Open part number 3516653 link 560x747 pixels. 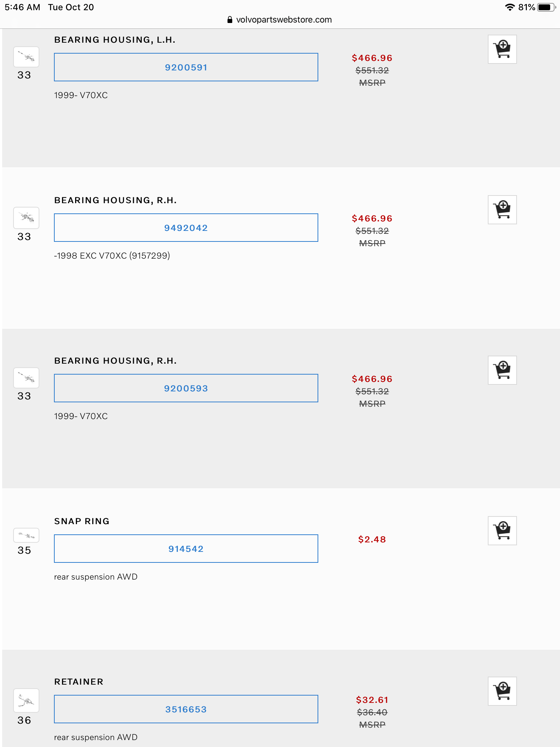[x=186, y=709]
